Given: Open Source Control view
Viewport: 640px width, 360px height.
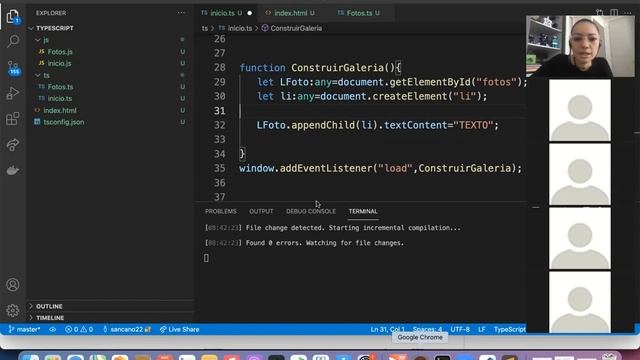Looking at the screenshot, I should (x=13, y=67).
